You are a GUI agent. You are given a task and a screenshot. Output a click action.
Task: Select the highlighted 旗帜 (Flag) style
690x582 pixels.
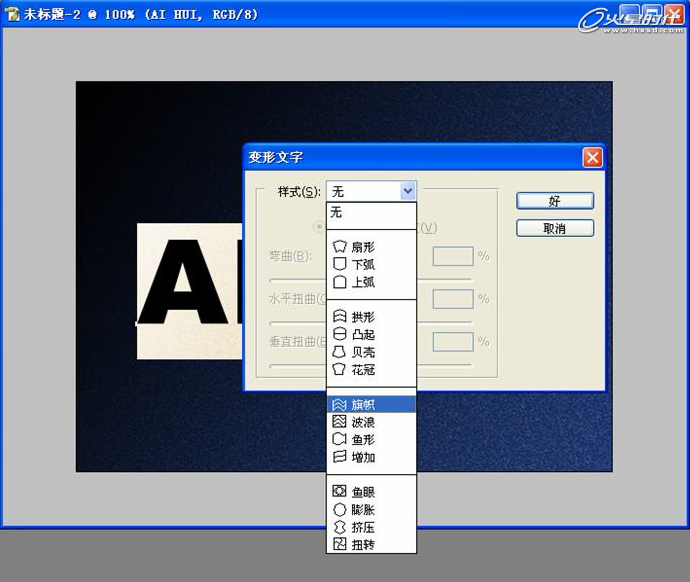362,404
